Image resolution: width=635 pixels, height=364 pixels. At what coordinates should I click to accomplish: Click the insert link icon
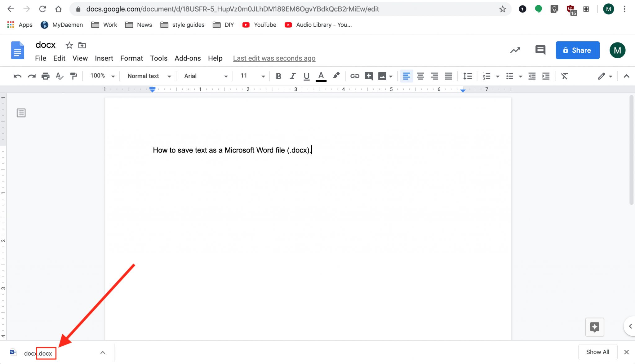click(x=355, y=76)
